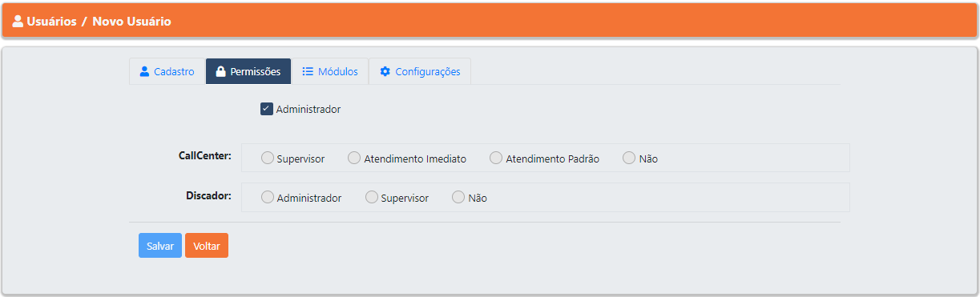Switch to the Cadastro tab
This screenshot has height=297, width=980.
(x=167, y=71)
